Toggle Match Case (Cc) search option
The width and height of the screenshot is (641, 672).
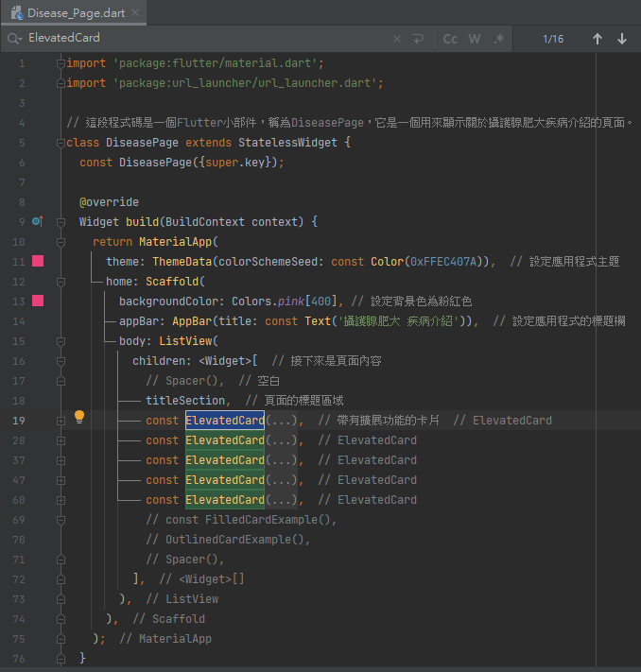tap(450, 39)
